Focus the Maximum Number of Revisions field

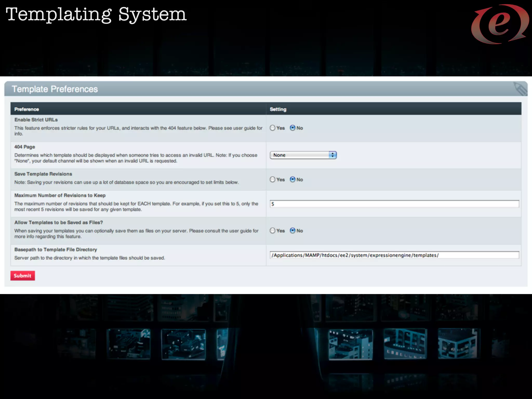pyautogui.click(x=394, y=204)
